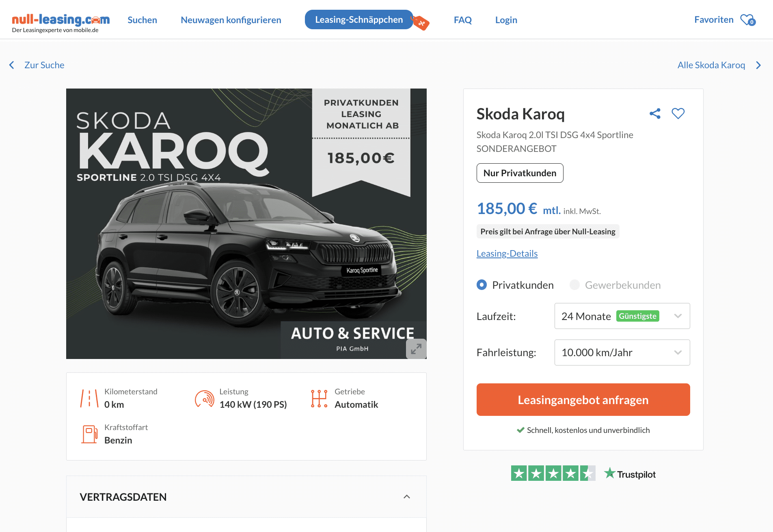
Task: Click the Günstigste green label
Action: point(637,316)
